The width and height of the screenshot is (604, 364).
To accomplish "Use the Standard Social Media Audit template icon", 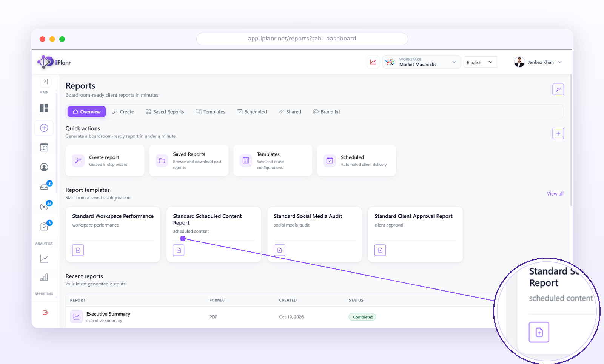I will tap(279, 250).
